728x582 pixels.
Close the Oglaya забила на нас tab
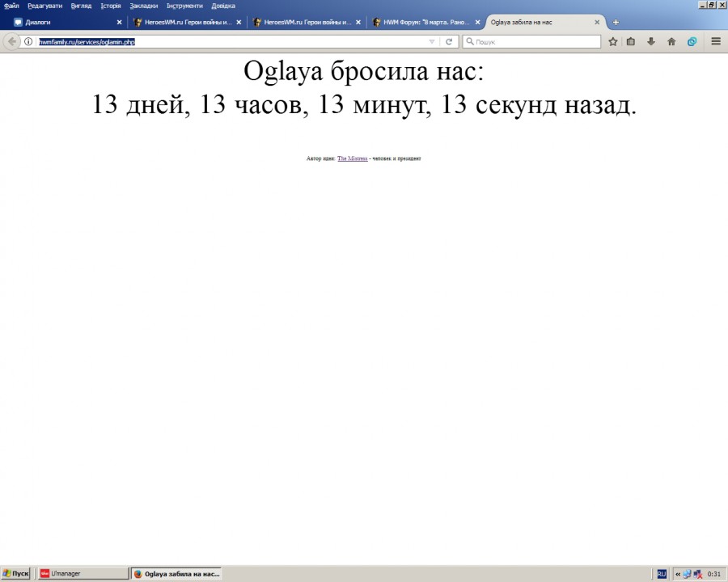597,22
